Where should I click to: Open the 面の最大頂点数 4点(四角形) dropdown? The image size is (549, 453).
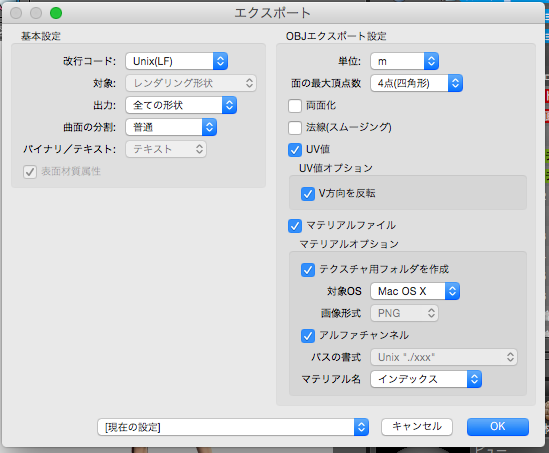(417, 83)
